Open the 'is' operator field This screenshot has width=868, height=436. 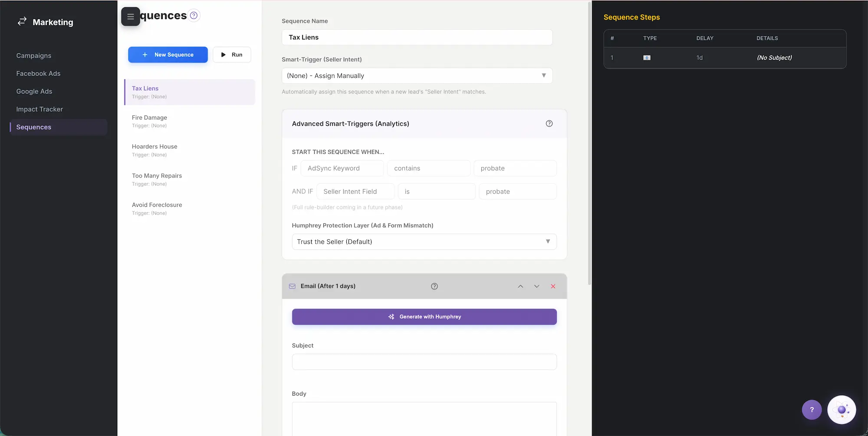437,192
